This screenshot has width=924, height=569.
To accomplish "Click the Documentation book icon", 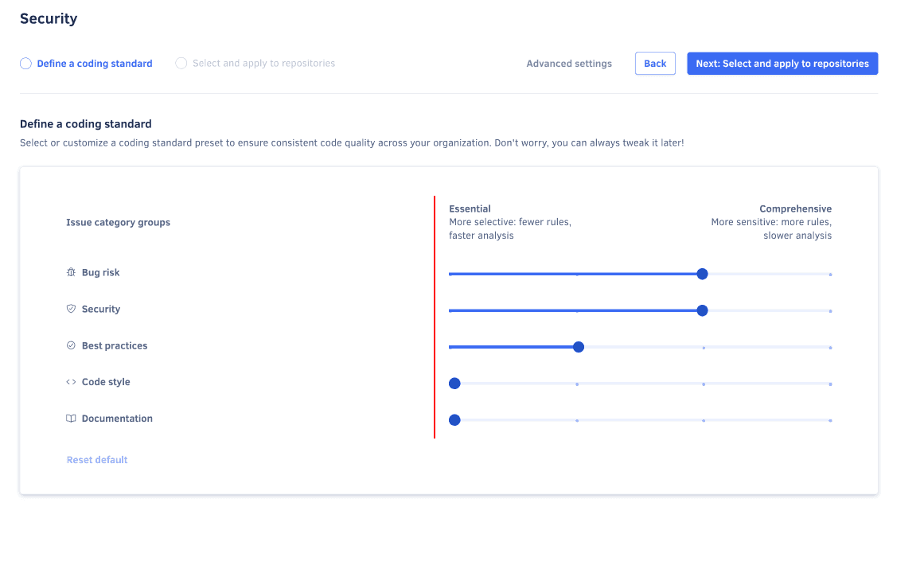I will [x=71, y=419].
